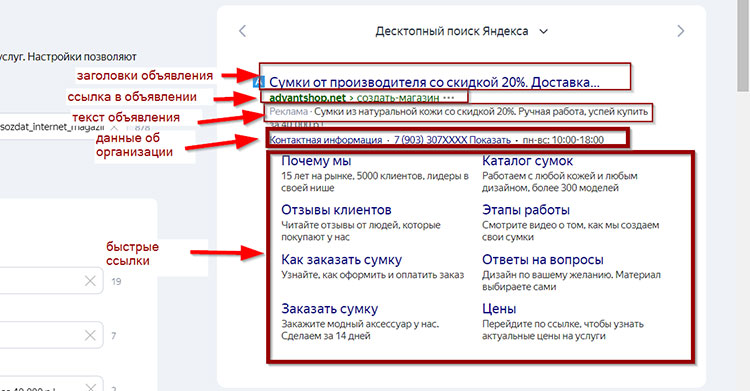Click description 'Смотрите видео о том, как мы создаем'
750x391 pixels.
point(571,231)
